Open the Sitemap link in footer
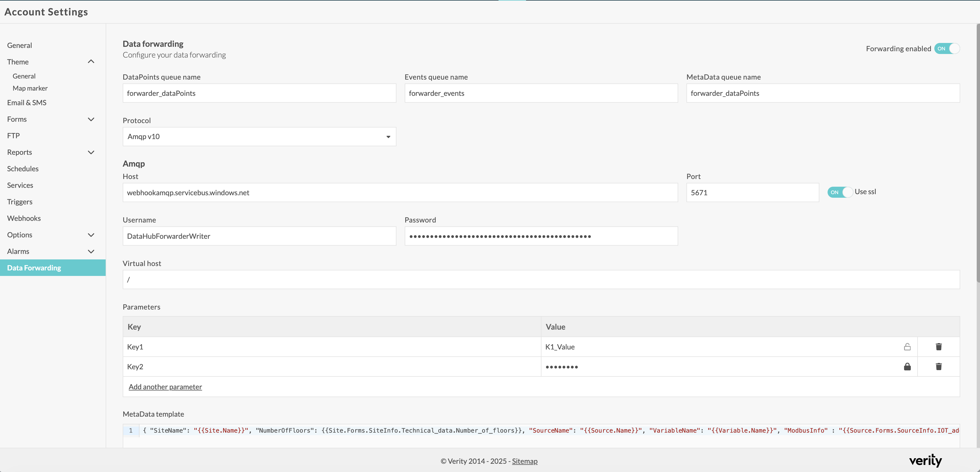980x472 pixels. pos(524,461)
